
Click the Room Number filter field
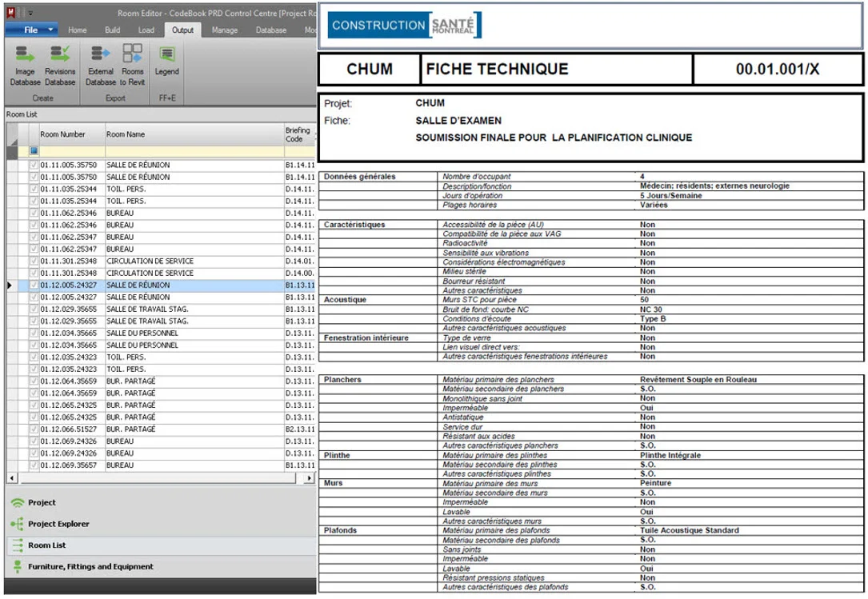click(71, 150)
